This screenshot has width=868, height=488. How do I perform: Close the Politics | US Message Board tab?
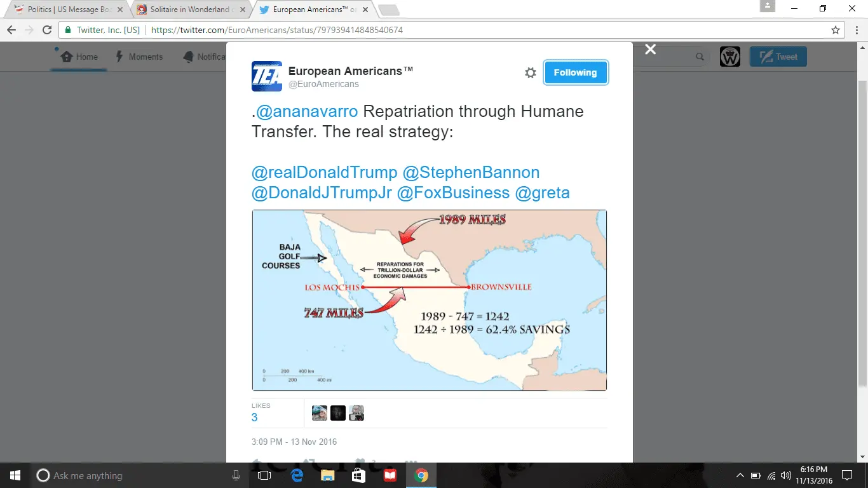click(x=120, y=10)
